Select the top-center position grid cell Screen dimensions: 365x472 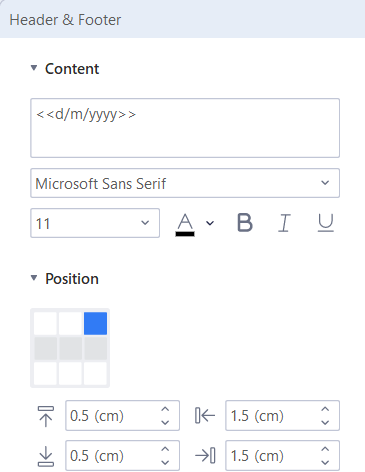click(x=70, y=323)
